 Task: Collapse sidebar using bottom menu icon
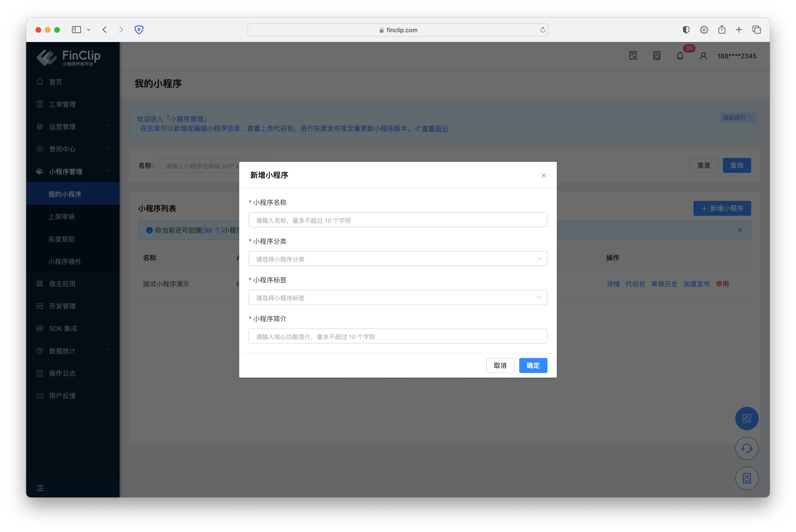click(x=40, y=488)
